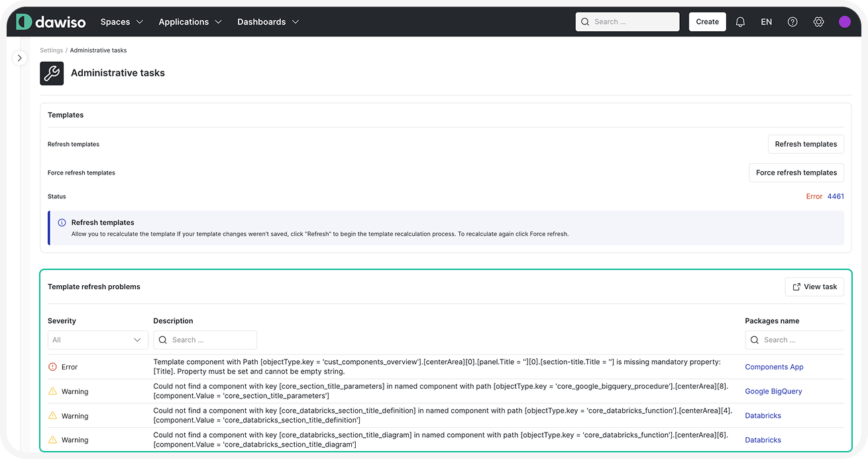Click the red Error severity icon
The width and height of the screenshot is (868, 459).
[53, 367]
